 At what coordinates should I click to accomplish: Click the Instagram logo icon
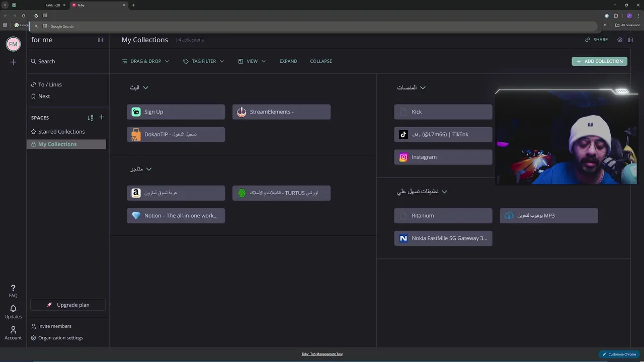(x=403, y=157)
